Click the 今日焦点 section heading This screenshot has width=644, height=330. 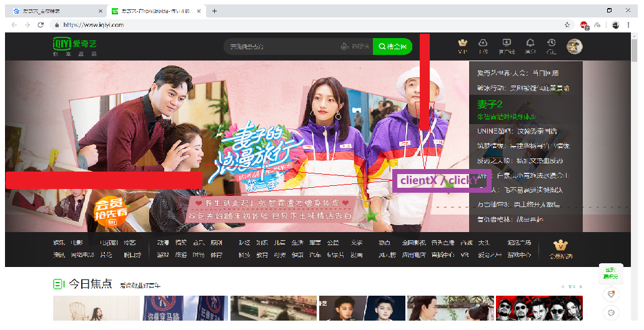pos(91,284)
